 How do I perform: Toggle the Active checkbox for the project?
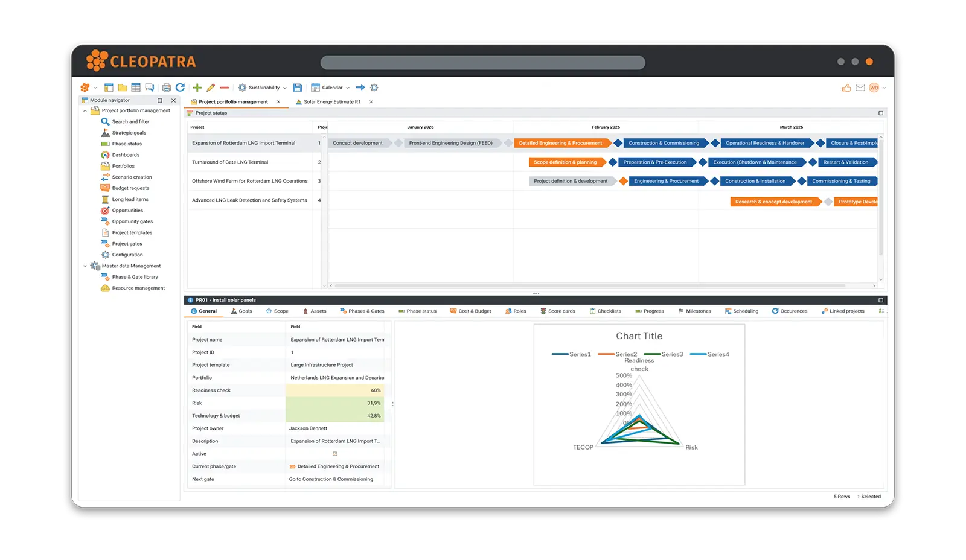coord(335,454)
